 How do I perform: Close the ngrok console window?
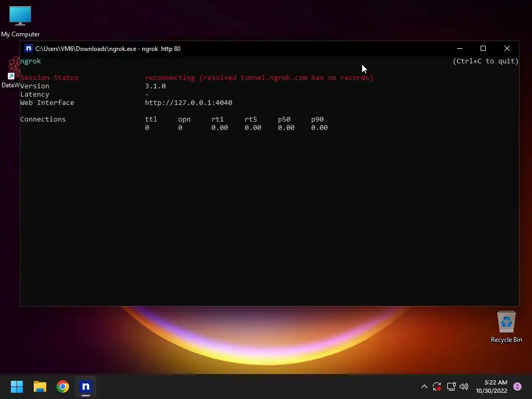click(x=507, y=48)
